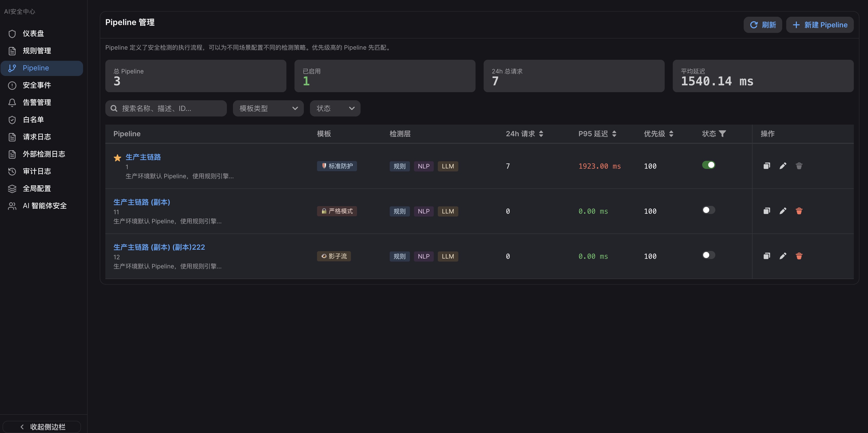Screen dimensions: 868x433
Task: Open the 生产主链路 pipeline link
Action: [143, 157]
